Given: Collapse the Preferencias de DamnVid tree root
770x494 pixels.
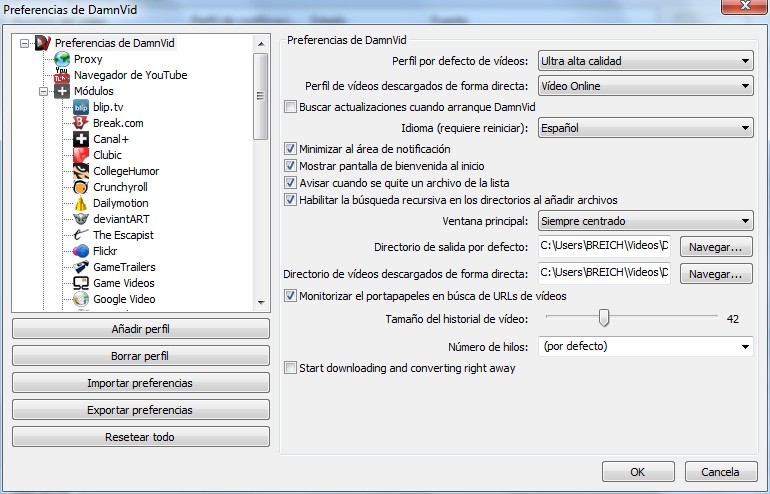Looking at the screenshot, I should 24,44.
